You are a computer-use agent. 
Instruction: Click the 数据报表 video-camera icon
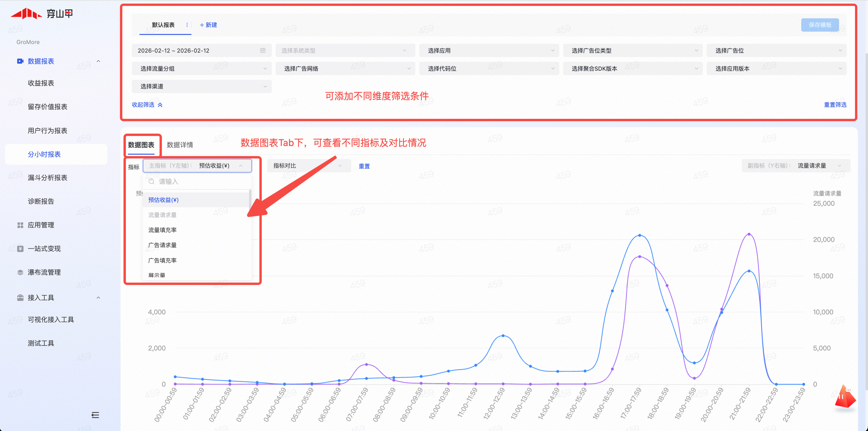(20, 61)
